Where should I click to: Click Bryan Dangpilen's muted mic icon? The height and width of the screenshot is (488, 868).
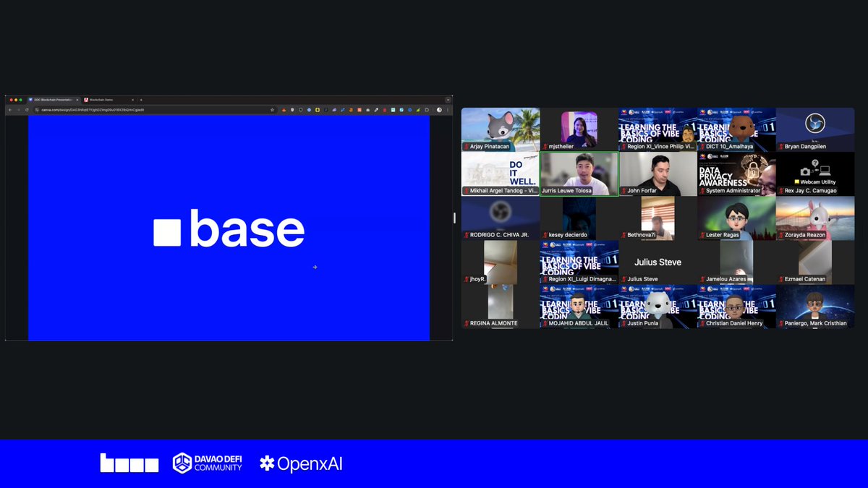(780, 147)
